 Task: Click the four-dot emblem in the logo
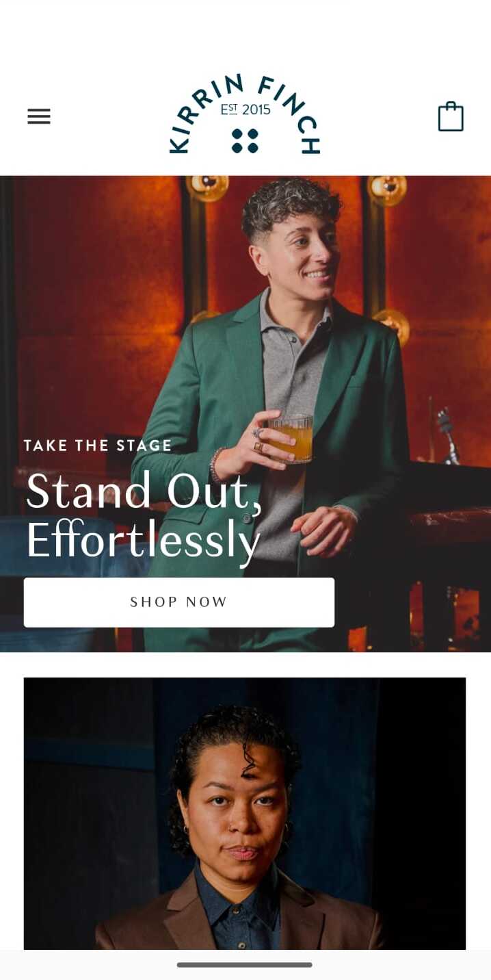(245, 140)
